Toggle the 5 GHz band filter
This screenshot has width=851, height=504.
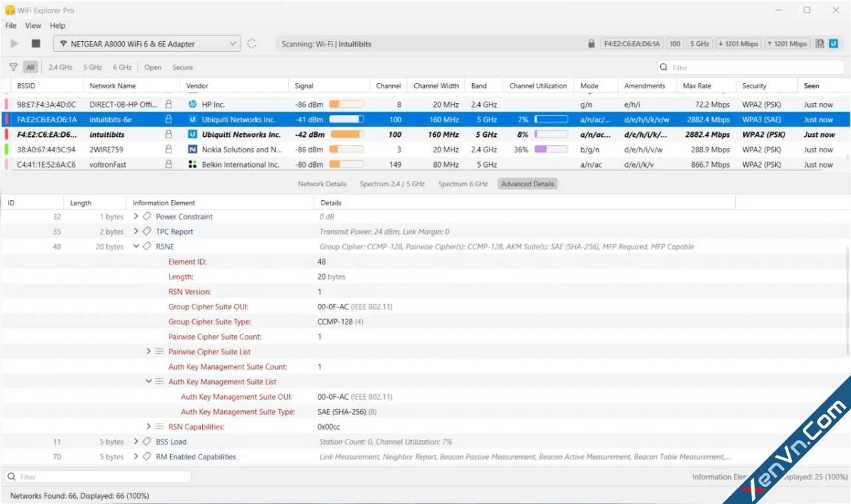pos(92,67)
